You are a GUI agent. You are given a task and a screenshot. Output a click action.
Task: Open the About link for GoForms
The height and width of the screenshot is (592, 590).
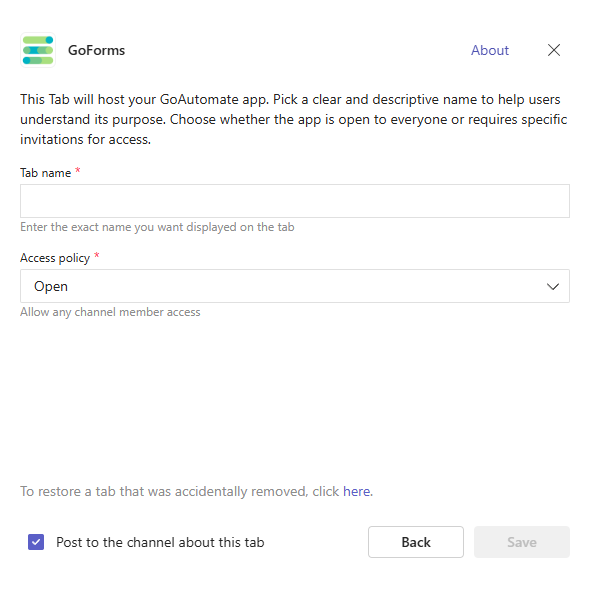[x=490, y=50]
